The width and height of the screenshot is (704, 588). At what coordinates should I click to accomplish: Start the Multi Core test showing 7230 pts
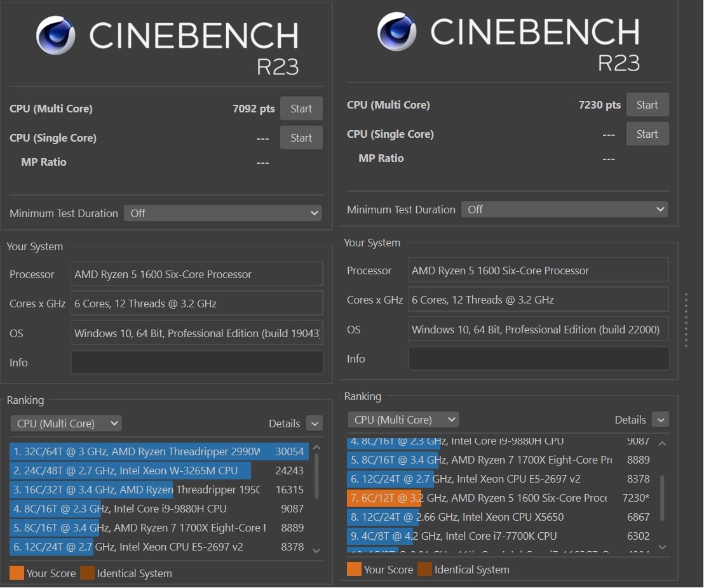click(x=647, y=105)
